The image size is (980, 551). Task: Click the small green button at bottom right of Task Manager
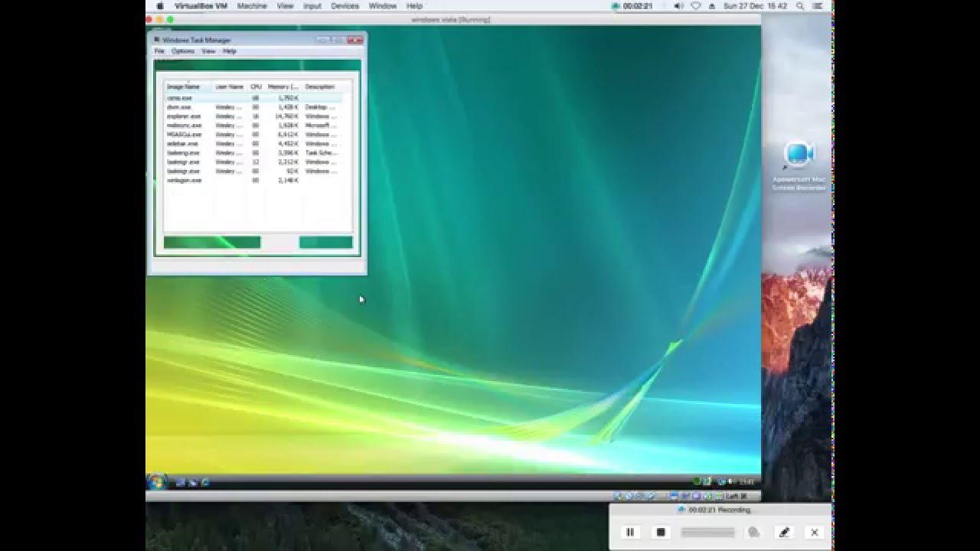pos(326,243)
